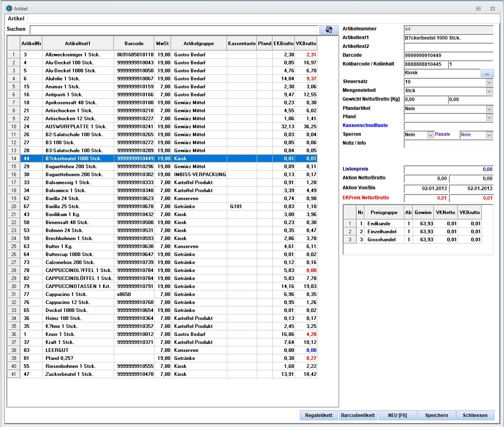Open the Steuersatz dropdown
504x427 pixels.
click(489, 82)
